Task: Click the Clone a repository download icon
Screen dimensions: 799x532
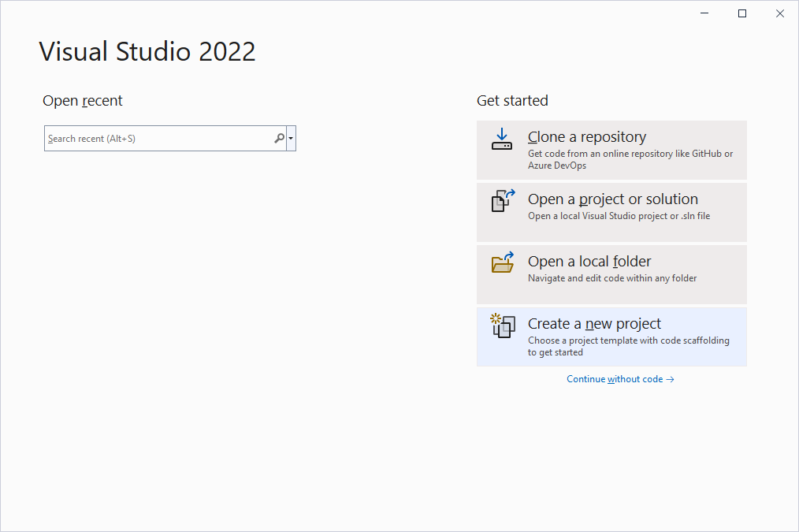Action: (x=502, y=140)
